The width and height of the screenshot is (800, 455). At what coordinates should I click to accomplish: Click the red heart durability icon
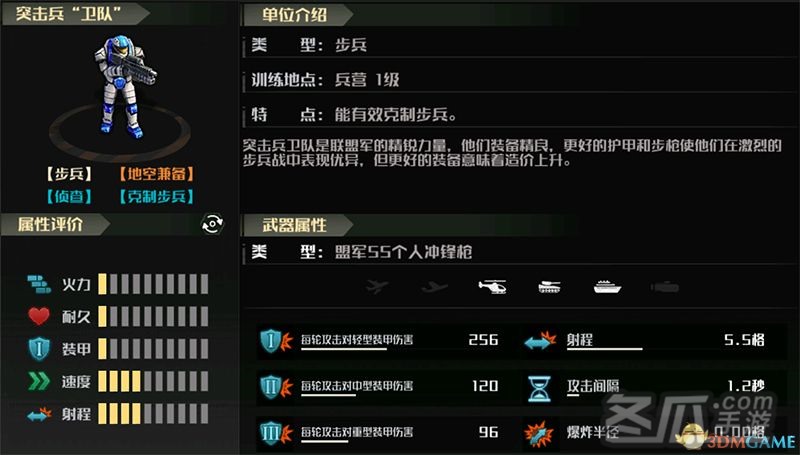(39, 316)
